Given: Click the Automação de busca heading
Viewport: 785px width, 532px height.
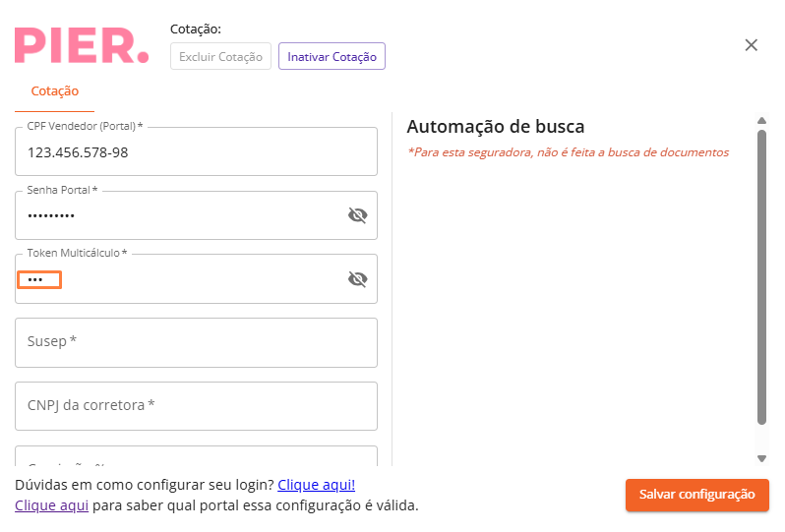Looking at the screenshot, I should point(496,127).
